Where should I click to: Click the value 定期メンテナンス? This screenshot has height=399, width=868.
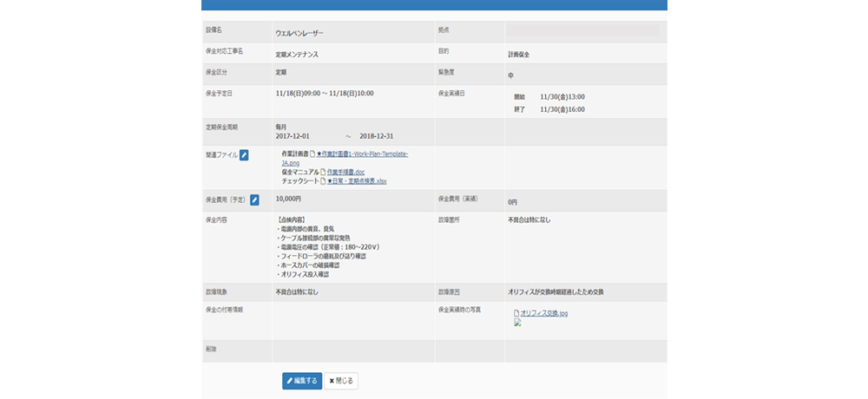(x=297, y=55)
